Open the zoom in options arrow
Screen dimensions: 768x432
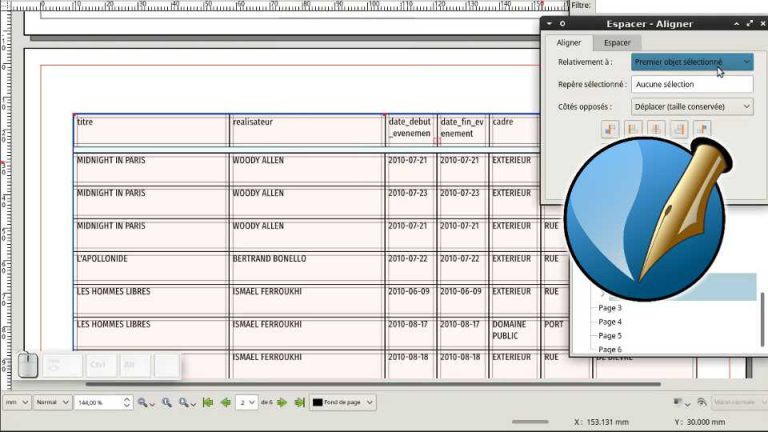tap(193, 404)
